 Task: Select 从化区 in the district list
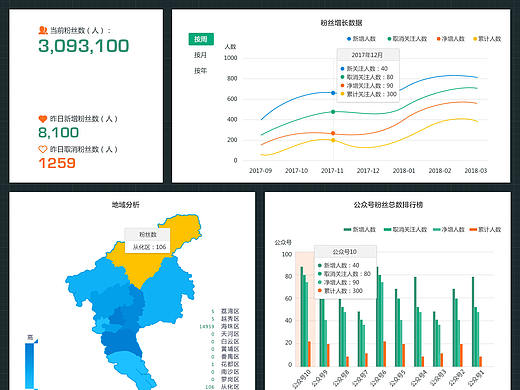[230, 387]
